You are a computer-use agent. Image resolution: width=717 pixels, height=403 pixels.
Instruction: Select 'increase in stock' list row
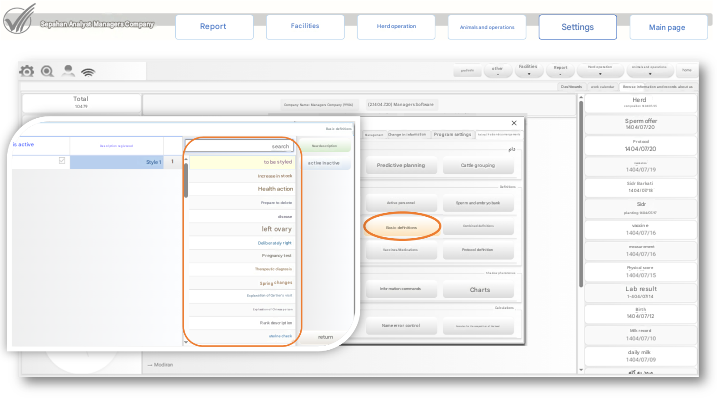point(241,176)
